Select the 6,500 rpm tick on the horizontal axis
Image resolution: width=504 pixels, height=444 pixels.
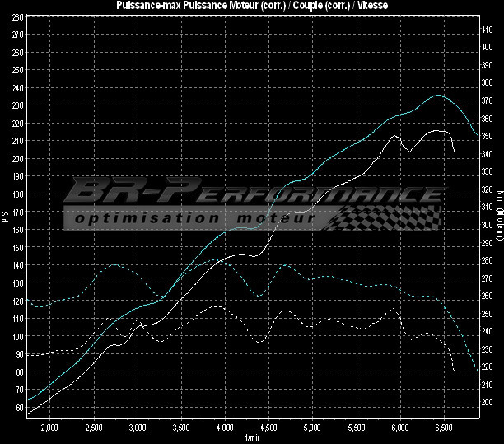(444, 428)
